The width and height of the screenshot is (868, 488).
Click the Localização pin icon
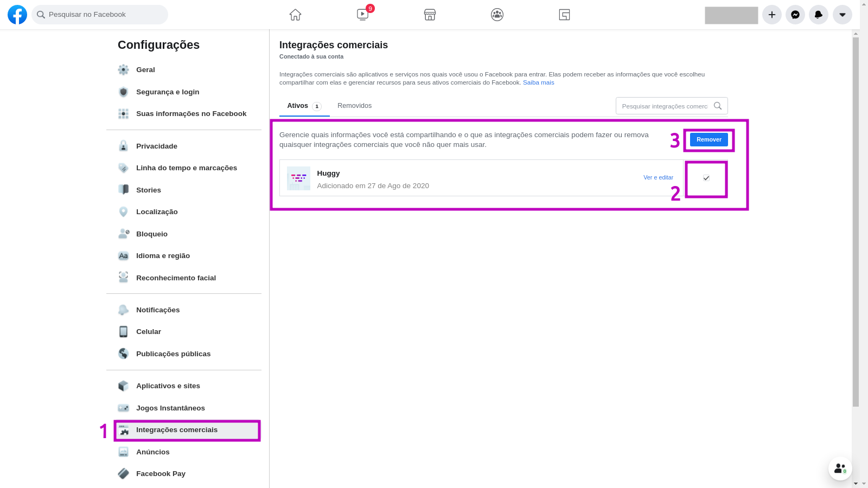point(124,212)
